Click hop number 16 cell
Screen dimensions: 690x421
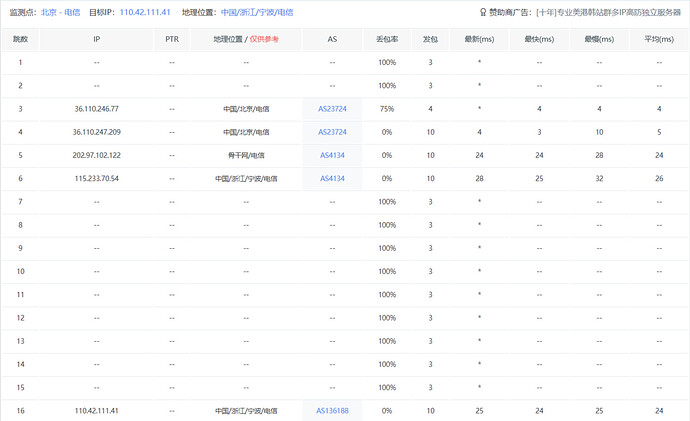[20, 411]
